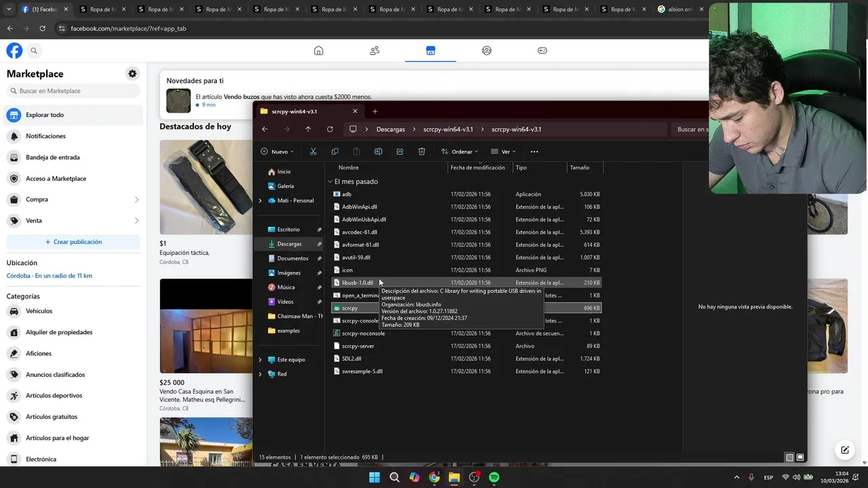Viewport: 868px width, 488px height.
Task: Expand the Mati - Personal tree node
Action: [x=260, y=201]
